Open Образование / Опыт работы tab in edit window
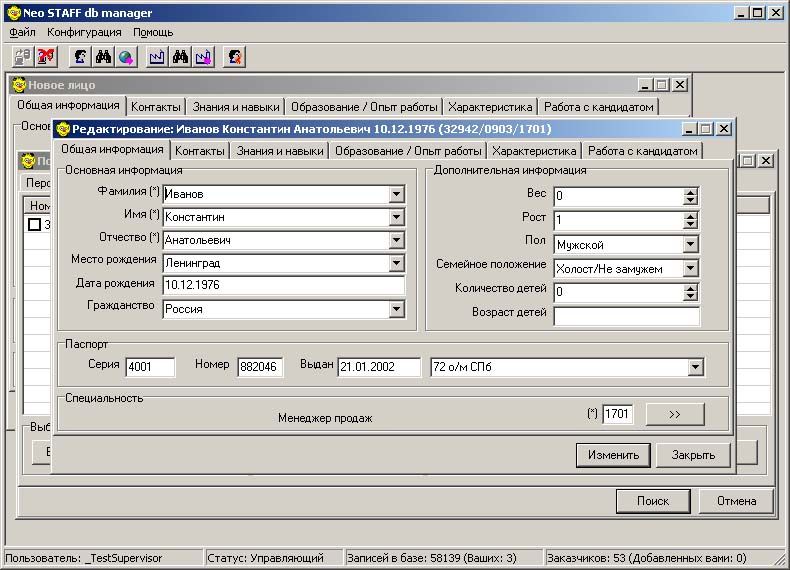790x570 pixels. pos(408,151)
